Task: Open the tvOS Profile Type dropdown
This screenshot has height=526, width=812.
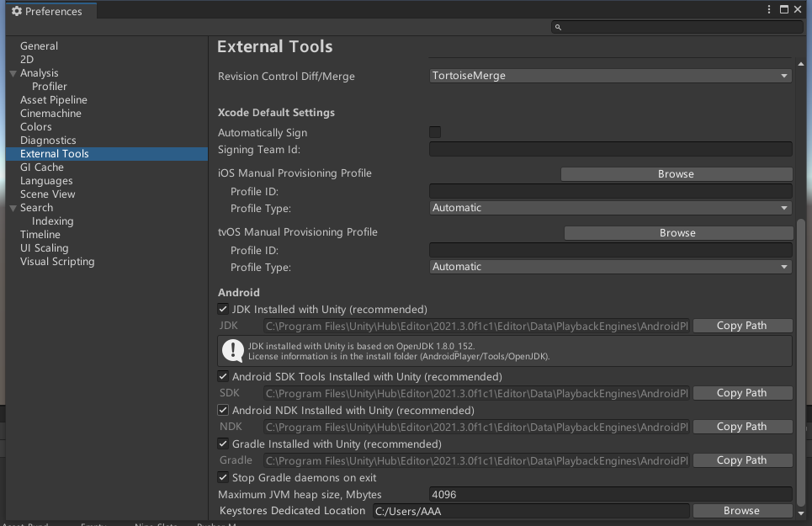Action: click(611, 266)
